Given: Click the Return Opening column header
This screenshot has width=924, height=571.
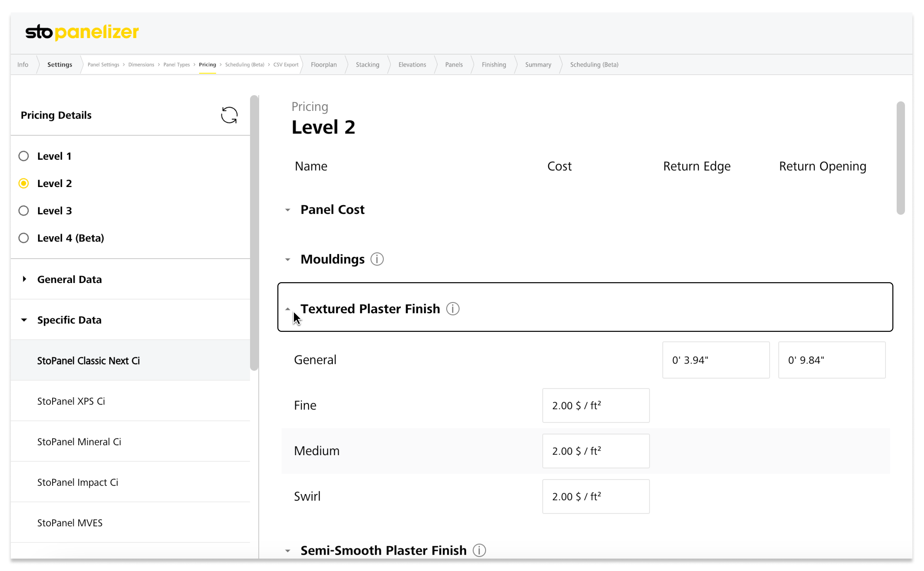Looking at the screenshot, I should click(x=822, y=167).
